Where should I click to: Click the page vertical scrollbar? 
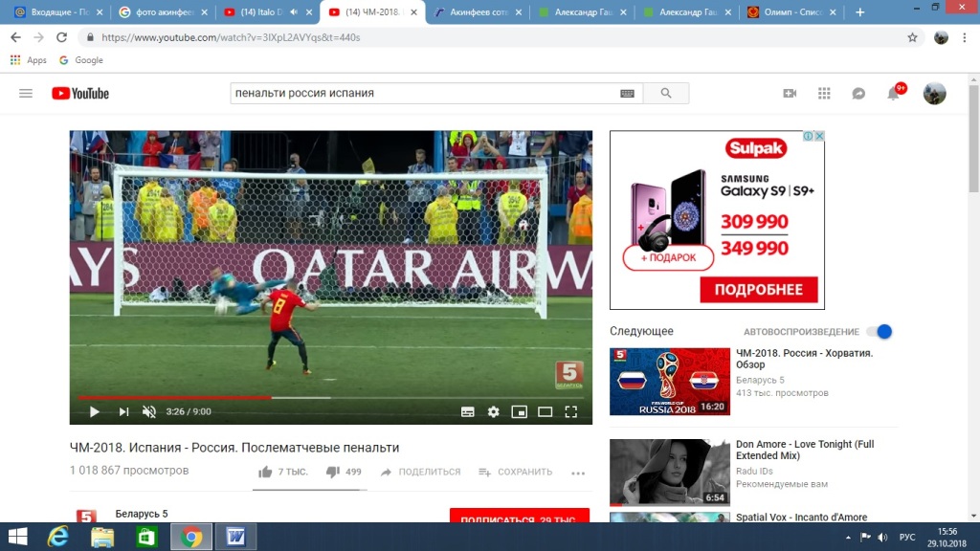point(973,138)
